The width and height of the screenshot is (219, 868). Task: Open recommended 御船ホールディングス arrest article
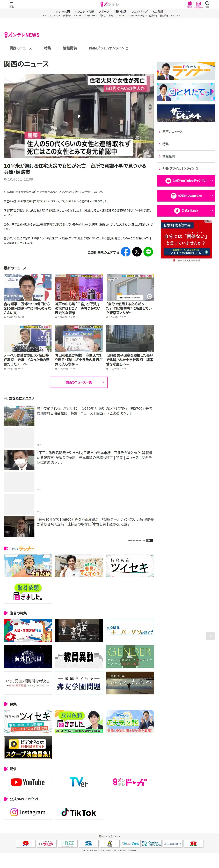point(79,526)
